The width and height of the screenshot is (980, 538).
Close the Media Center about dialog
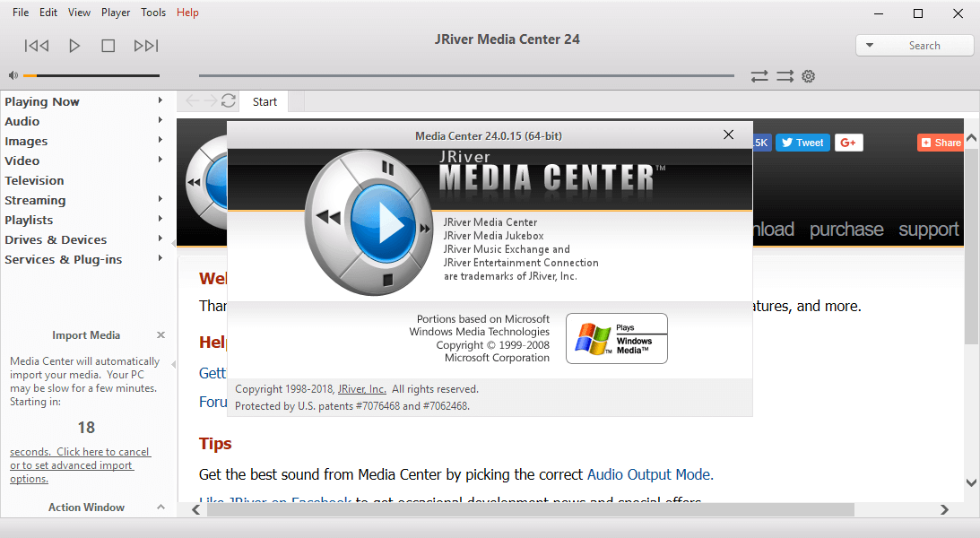click(728, 134)
